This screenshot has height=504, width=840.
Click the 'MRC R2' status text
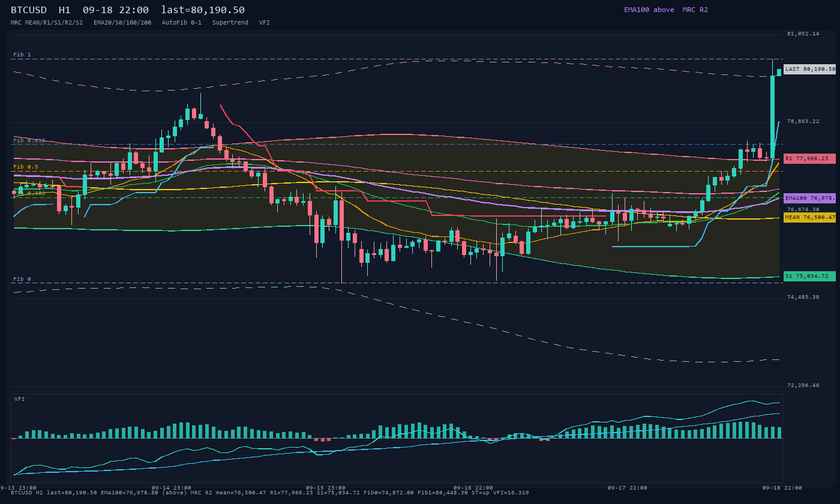pyautogui.click(x=695, y=10)
